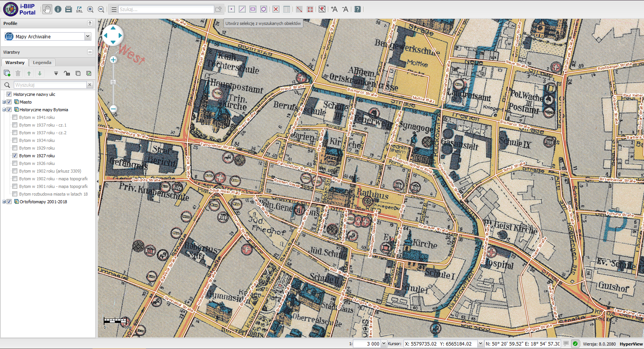Select the pan hand tool
This screenshot has width=644, height=349.
(47, 9)
